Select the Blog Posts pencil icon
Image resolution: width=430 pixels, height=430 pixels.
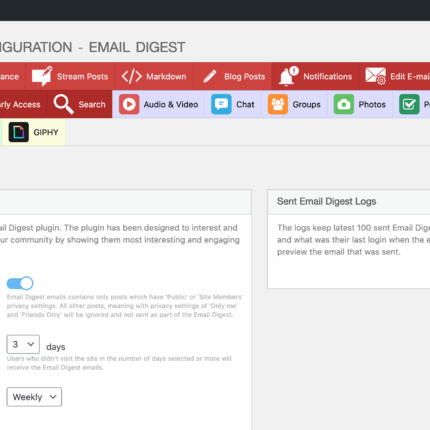coord(210,76)
